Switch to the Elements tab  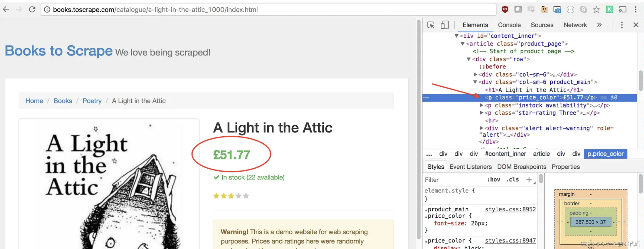[x=475, y=25]
